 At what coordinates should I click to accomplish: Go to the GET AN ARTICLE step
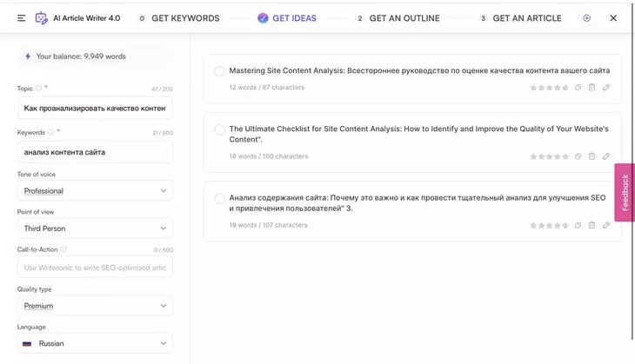[x=521, y=18]
